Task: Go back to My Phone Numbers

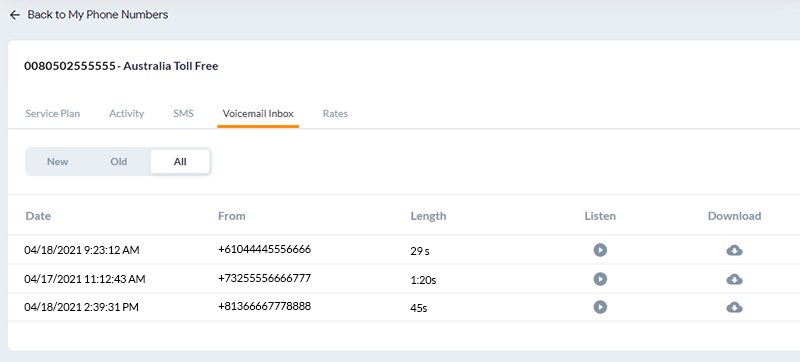Action: tap(97, 15)
